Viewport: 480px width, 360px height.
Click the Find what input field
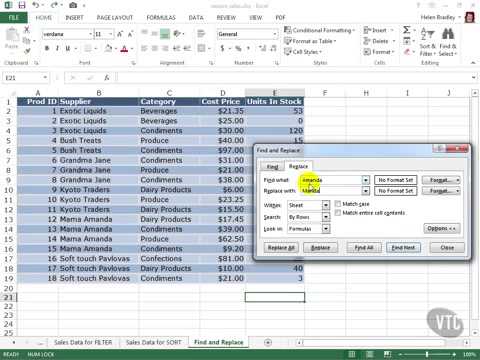click(330, 180)
